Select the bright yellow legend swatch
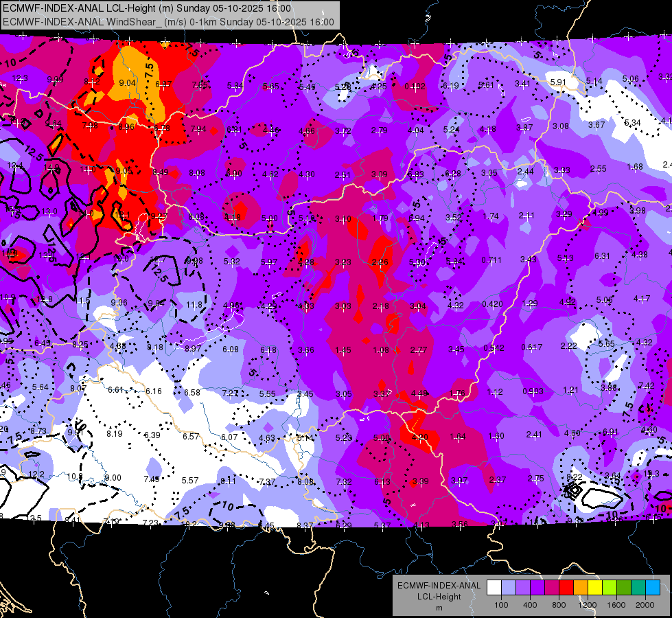The width and height of the screenshot is (672, 618). pyautogui.click(x=595, y=588)
